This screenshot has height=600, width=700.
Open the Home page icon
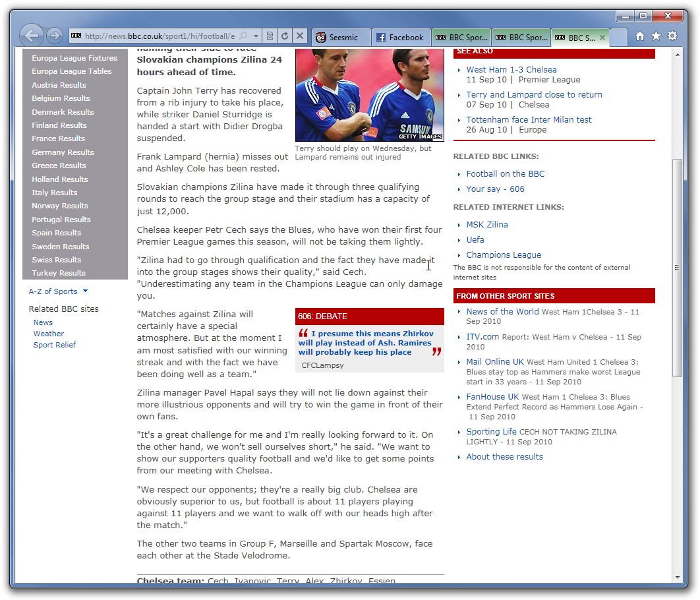coord(640,36)
